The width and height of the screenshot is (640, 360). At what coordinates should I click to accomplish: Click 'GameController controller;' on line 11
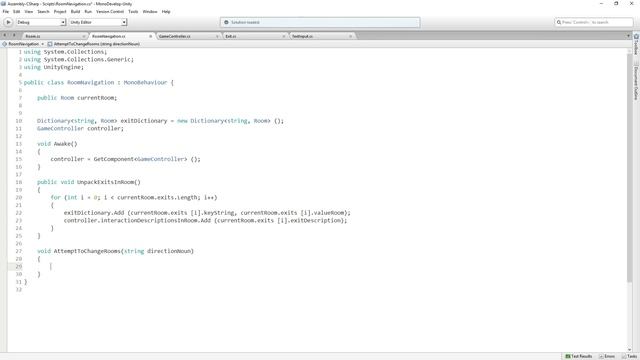tap(80, 129)
